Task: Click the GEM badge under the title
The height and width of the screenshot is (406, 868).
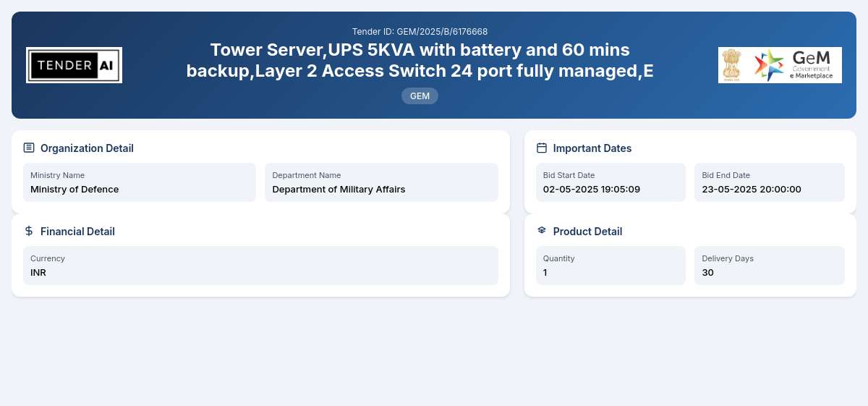Action: point(420,96)
